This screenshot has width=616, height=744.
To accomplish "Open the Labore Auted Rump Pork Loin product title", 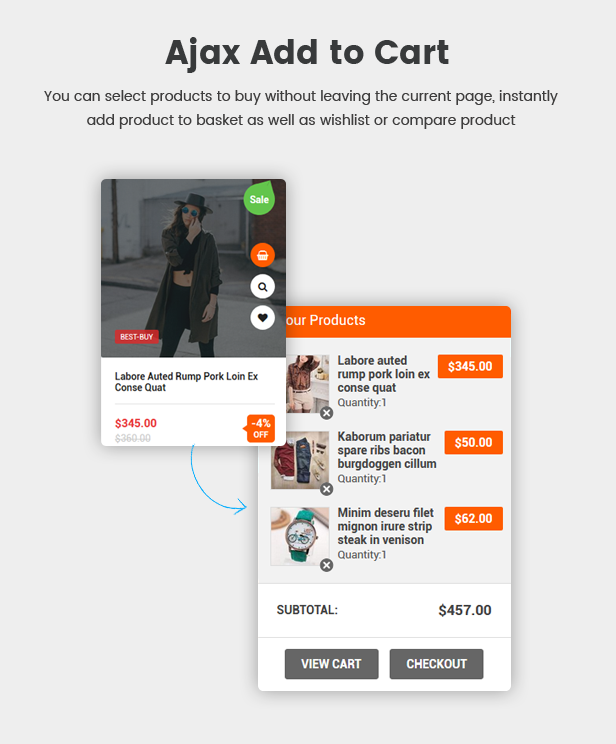I will coord(187,382).
